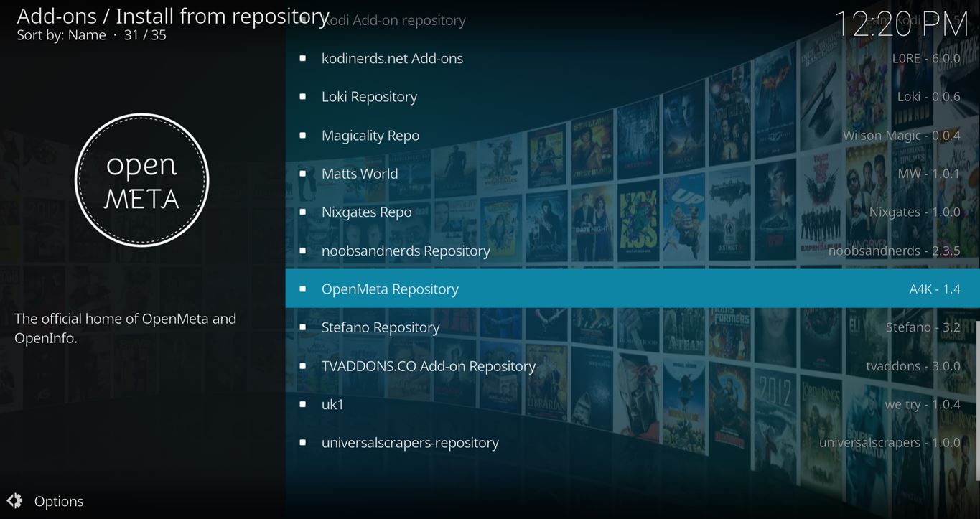This screenshot has width=980, height=519.
Task: Click bullet icon beside Magicality Repo
Action: click(302, 136)
